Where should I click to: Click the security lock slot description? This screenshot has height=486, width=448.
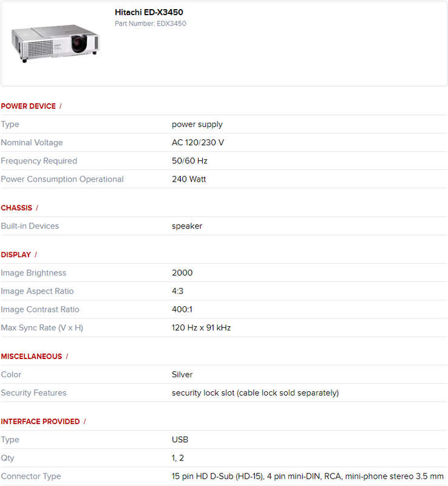pyautogui.click(x=256, y=393)
